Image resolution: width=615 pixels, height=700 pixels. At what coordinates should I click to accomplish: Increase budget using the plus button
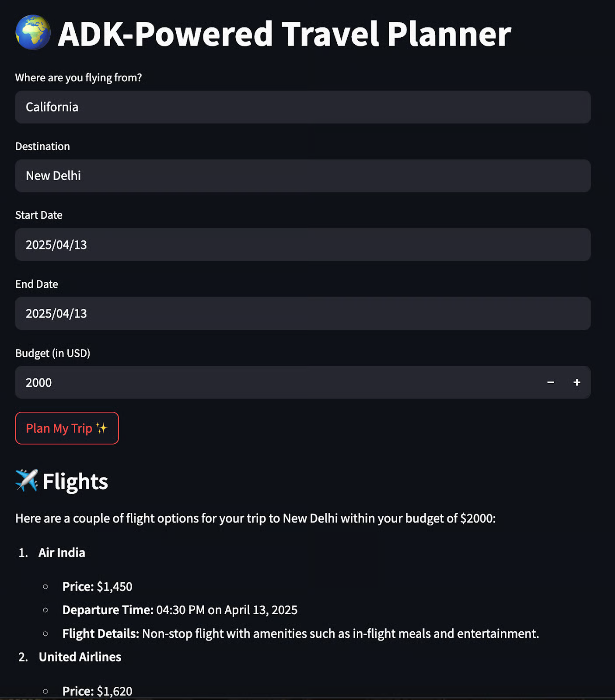point(577,382)
